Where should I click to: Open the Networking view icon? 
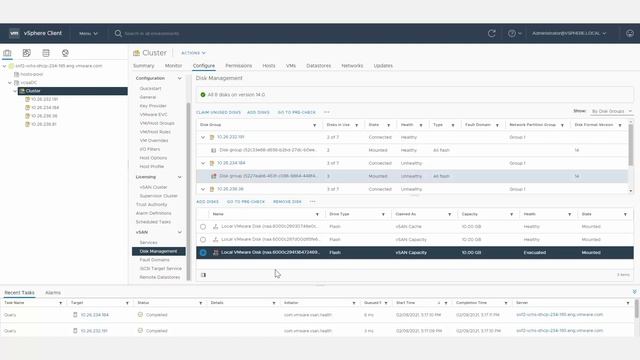pyautogui.click(x=65, y=53)
